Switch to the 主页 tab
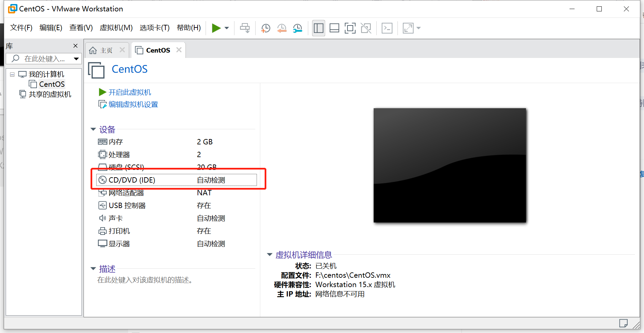This screenshot has width=644, height=333. coord(106,50)
